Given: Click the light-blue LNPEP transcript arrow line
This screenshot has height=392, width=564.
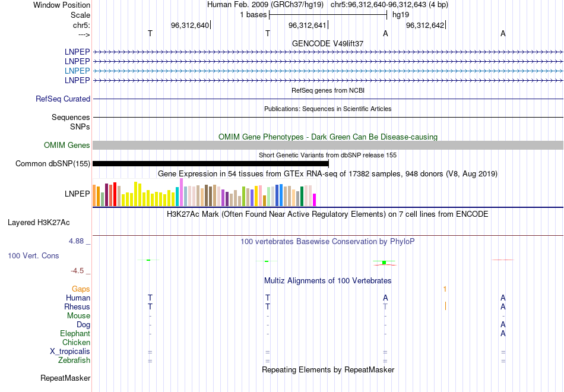Looking at the screenshot, I should [328, 71].
